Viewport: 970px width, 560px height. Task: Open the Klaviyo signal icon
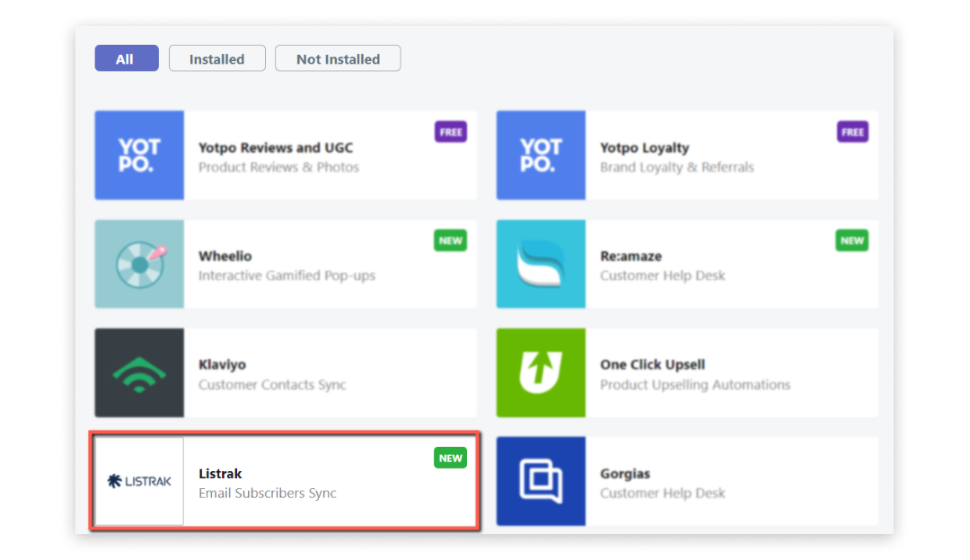[x=139, y=372]
